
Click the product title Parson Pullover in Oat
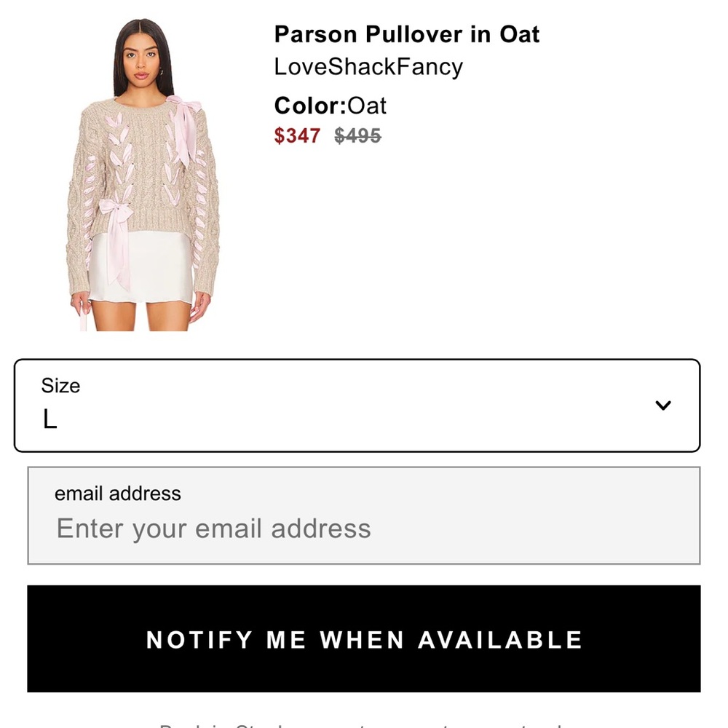pyautogui.click(x=406, y=34)
